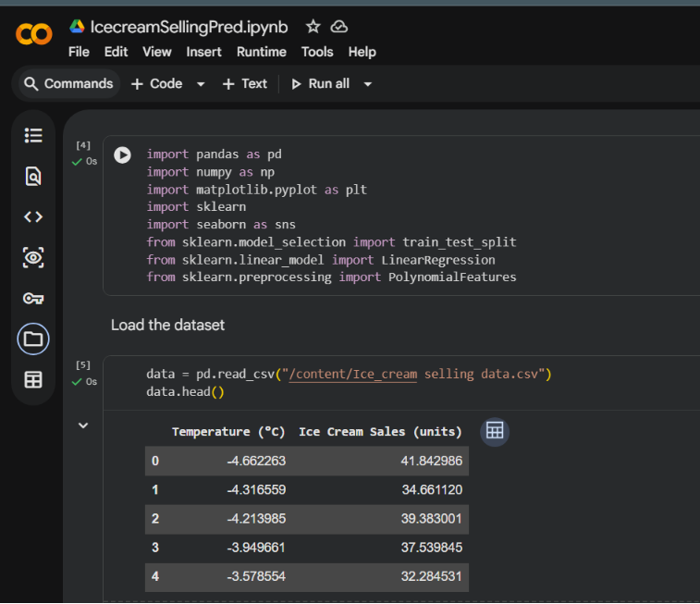700x604 pixels.
Task: Click the 'import seaborn as sns' line
Action: click(x=221, y=225)
